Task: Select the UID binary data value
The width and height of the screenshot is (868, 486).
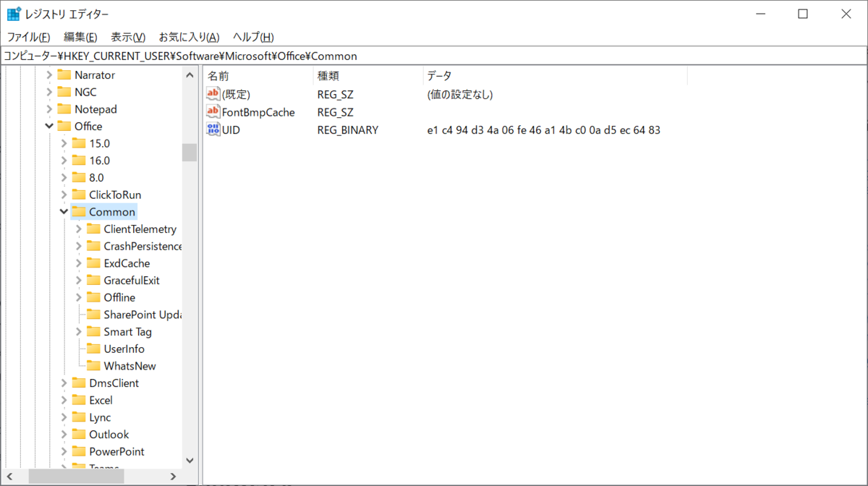Action: coord(543,130)
